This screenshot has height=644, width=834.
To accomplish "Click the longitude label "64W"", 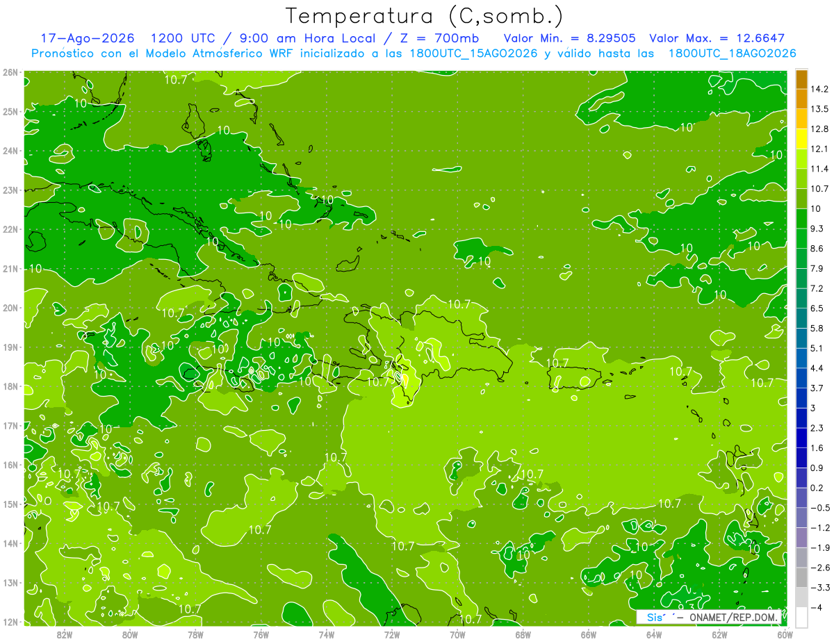I will (654, 634).
